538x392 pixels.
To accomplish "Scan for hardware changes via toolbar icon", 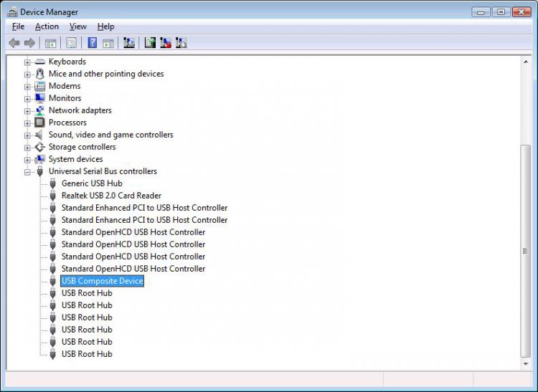I will pos(129,43).
